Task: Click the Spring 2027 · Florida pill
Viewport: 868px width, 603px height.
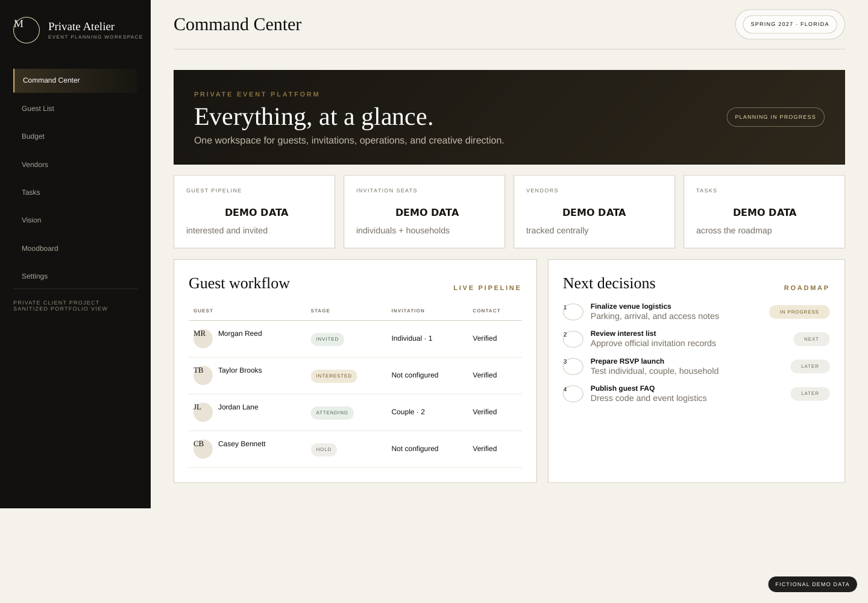Action: [790, 24]
